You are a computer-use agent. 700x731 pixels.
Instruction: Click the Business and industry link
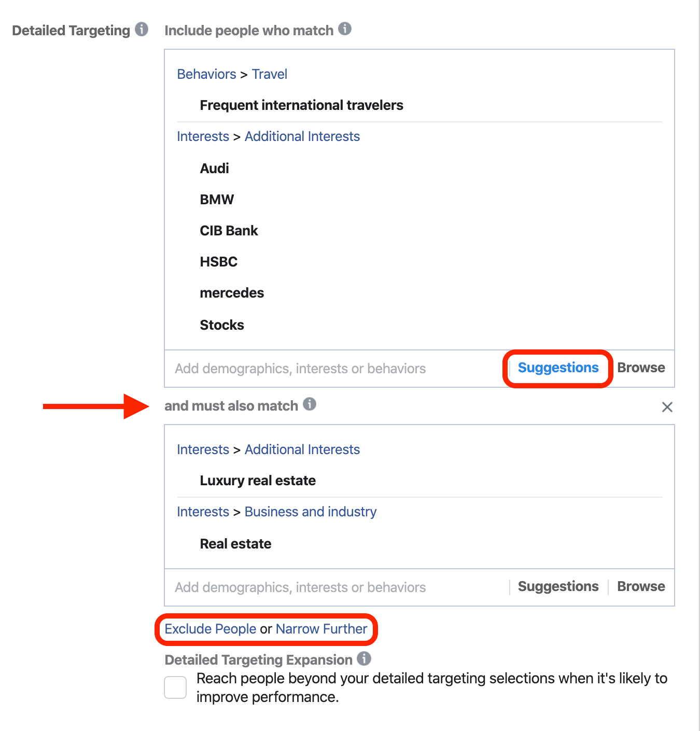click(x=311, y=512)
